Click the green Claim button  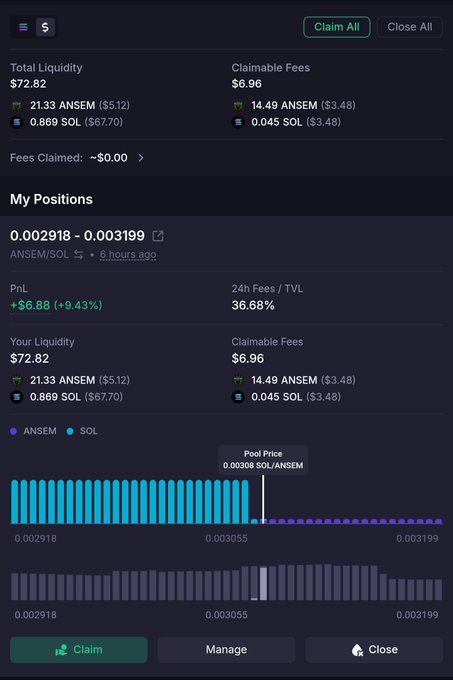tap(79, 650)
